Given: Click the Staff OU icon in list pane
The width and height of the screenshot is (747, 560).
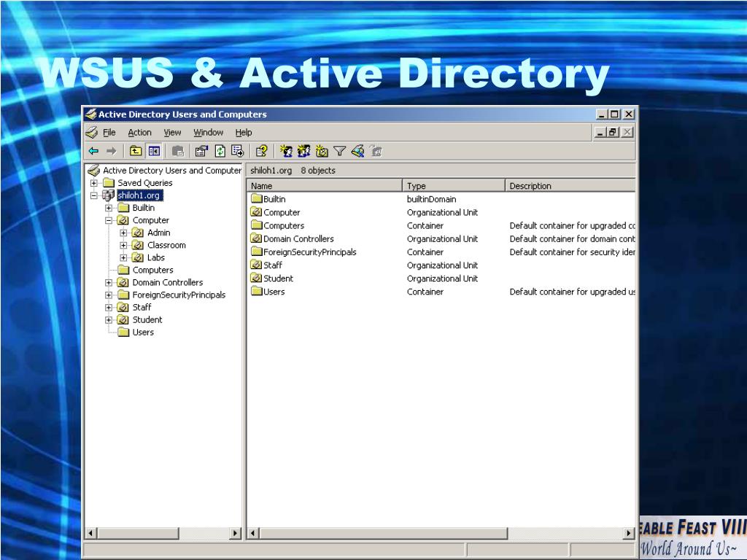Looking at the screenshot, I should pos(256,265).
